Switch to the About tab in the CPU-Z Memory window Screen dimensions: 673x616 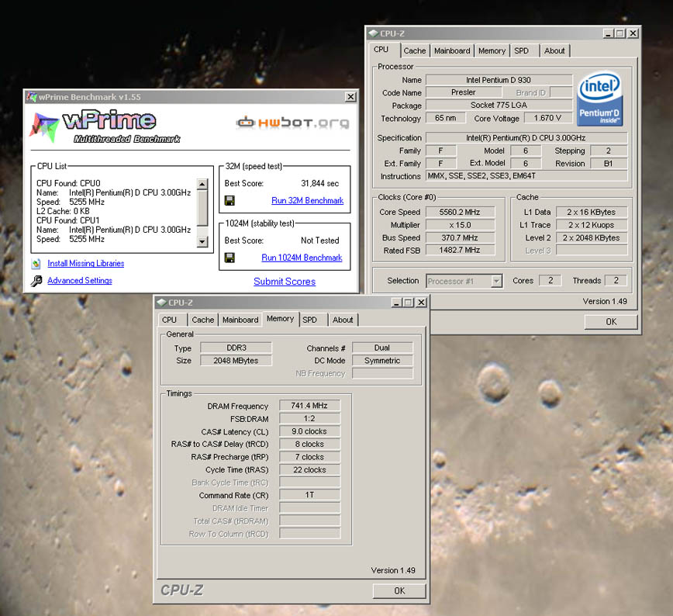[x=343, y=320]
